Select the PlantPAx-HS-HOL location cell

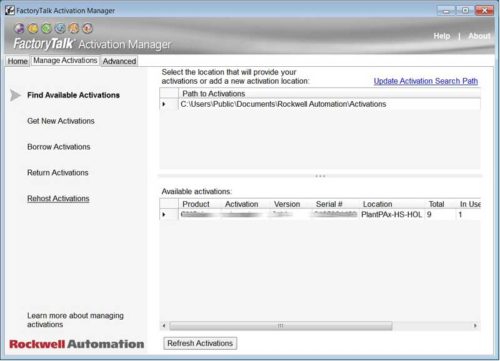(x=392, y=214)
